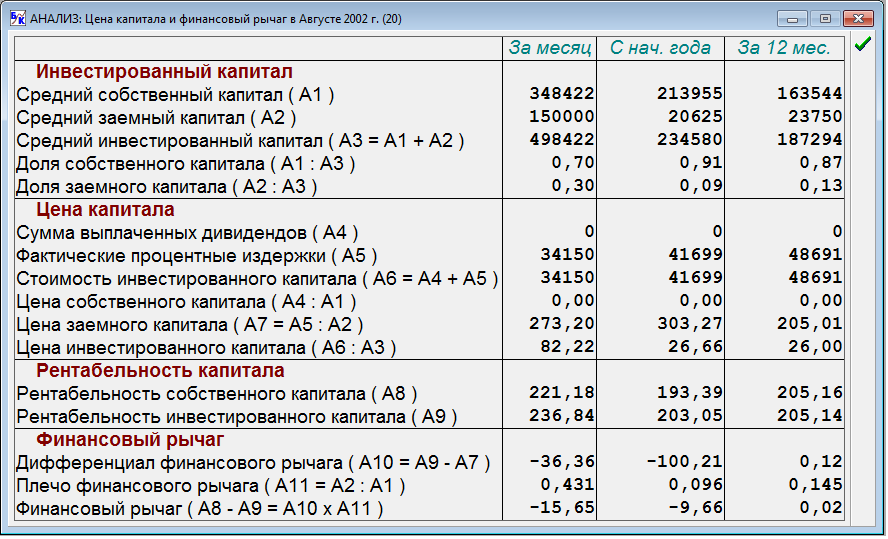Select row 'Рентабельность собственного капитала ( A8 )'
The image size is (888, 539).
[x=429, y=393]
